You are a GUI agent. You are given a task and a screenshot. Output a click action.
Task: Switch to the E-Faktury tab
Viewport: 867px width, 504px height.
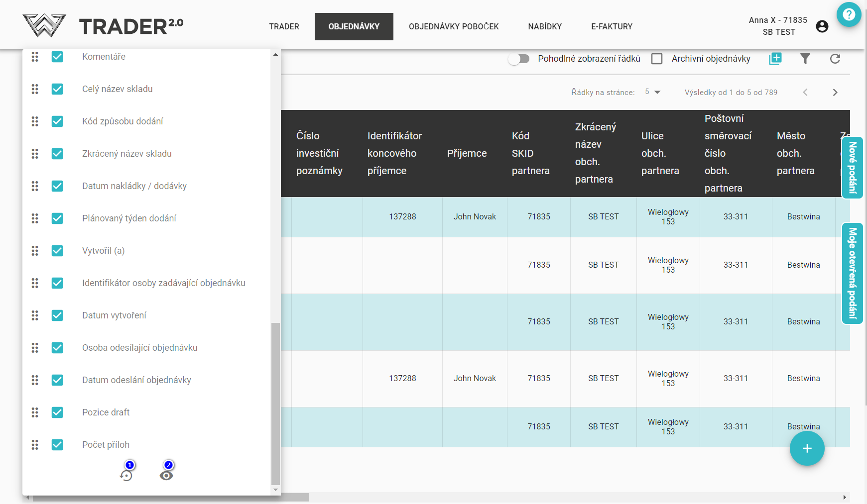click(612, 26)
